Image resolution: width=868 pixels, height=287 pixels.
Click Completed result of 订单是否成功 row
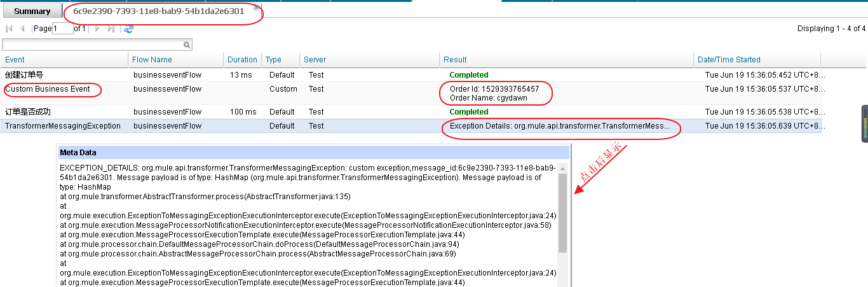coord(469,112)
